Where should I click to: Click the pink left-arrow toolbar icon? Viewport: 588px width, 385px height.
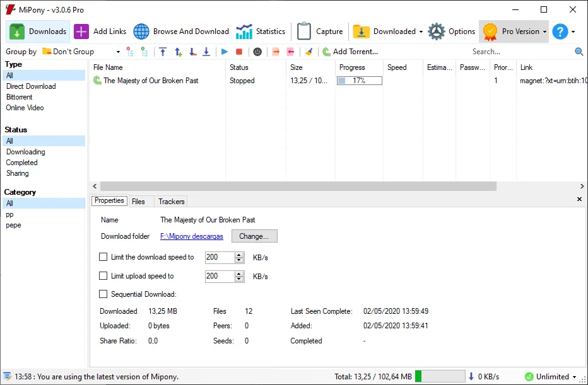point(290,52)
